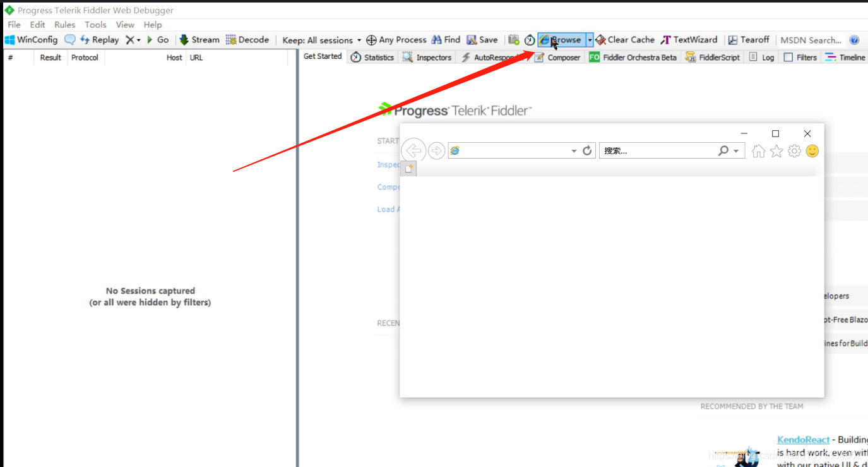Viewport: 868px width, 467px height.
Task: Sort sessions by # column
Action: [18, 58]
